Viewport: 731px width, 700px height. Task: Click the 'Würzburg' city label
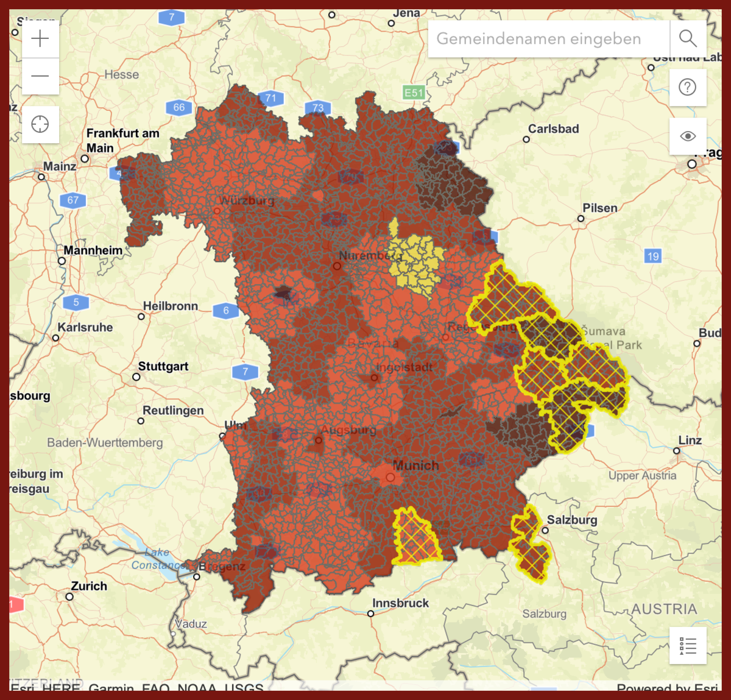point(247,200)
